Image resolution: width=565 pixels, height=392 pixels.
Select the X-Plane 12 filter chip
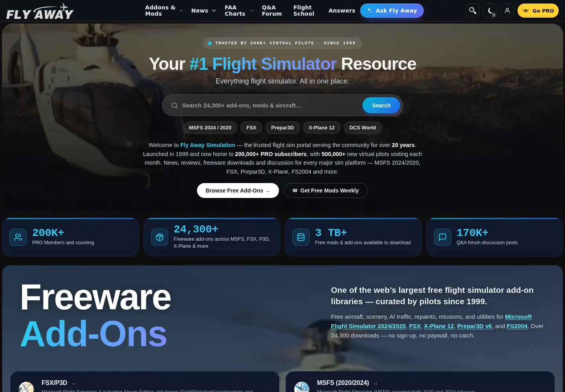point(321,128)
